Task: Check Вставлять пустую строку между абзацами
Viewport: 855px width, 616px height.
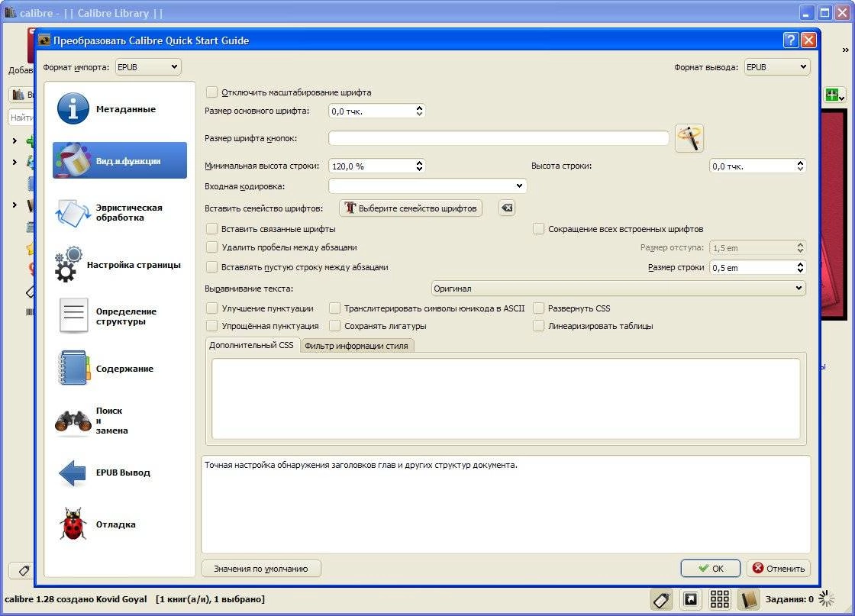Action: 211,267
